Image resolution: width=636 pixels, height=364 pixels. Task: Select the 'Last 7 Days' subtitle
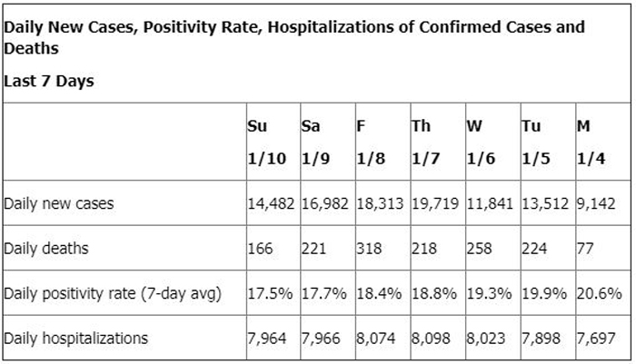tap(49, 81)
